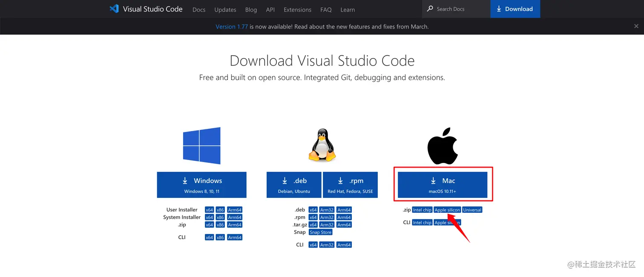Image resolution: width=644 pixels, height=277 pixels.
Task: Close the version announcement banner
Action: click(x=636, y=26)
